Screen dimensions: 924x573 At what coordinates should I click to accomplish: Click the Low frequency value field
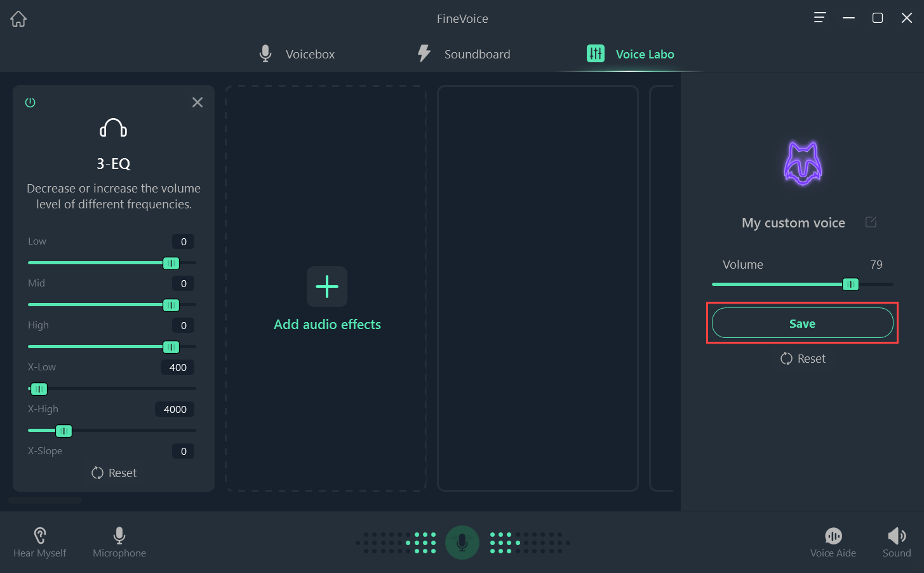tap(184, 241)
